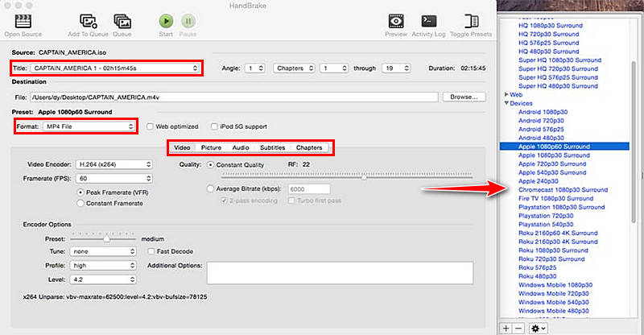This screenshot has width=644, height=335.
Task: Select Average Bitrate (kbps) radio button
Action: tap(210, 188)
